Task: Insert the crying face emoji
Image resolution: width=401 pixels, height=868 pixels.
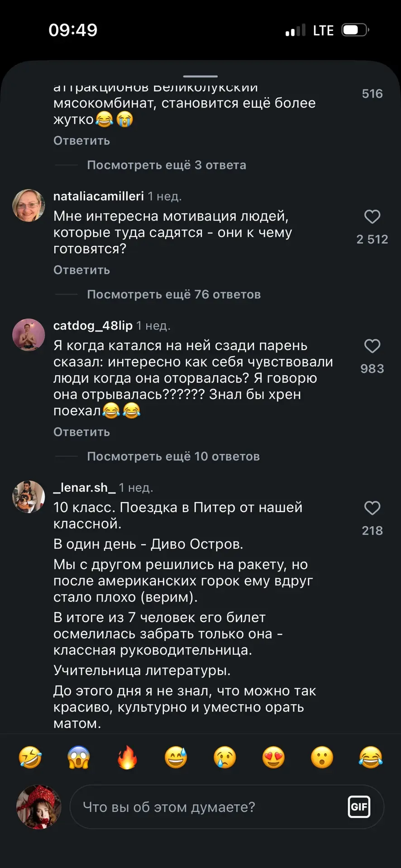Action: click(x=225, y=757)
